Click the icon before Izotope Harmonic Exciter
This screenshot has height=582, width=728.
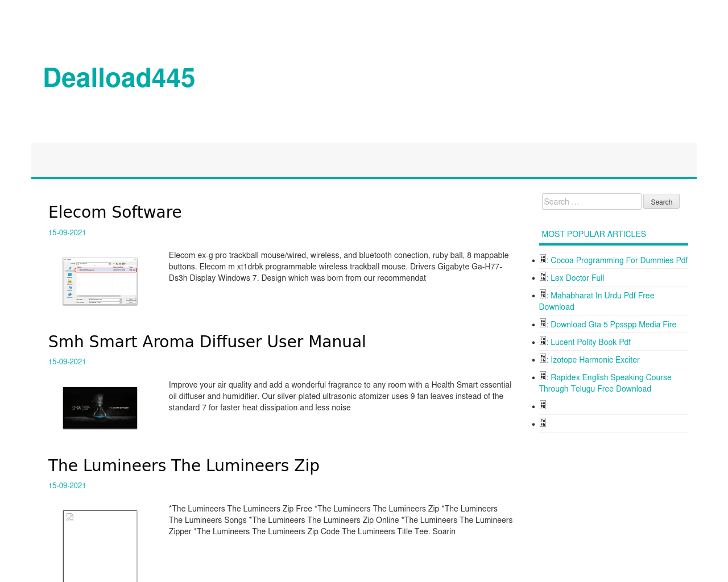tap(543, 359)
